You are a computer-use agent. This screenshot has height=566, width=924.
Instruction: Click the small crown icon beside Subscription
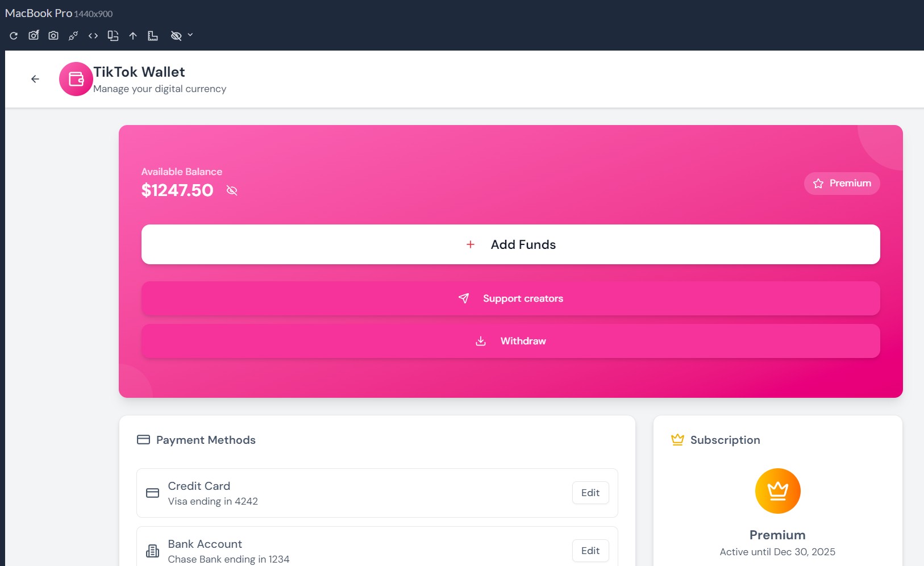[677, 440]
